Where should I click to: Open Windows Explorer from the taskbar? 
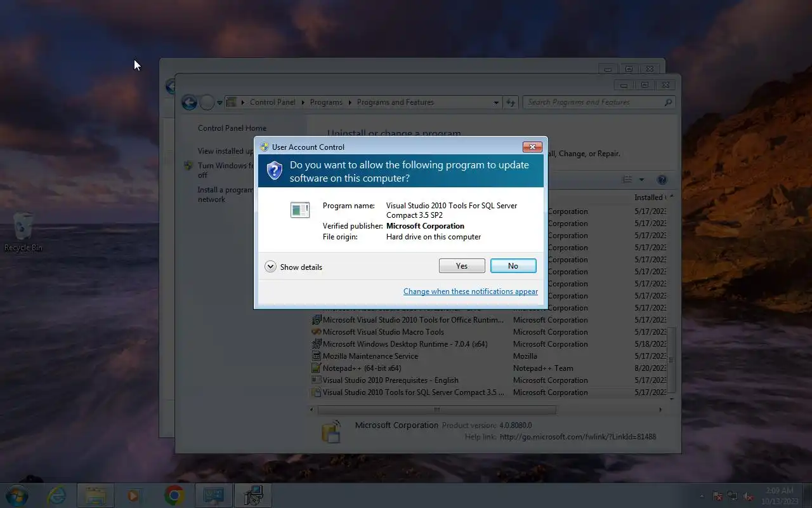(96, 495)
